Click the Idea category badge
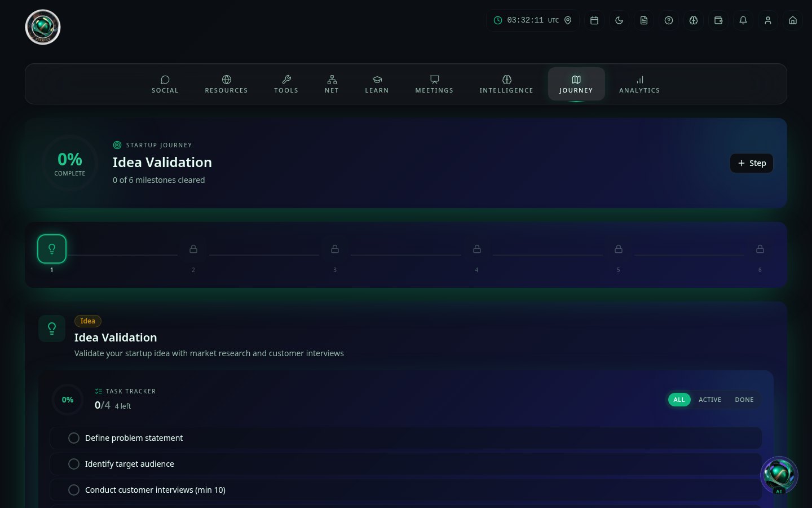Image resolution: width=812 pixels, height=508 pixels. 88,321
